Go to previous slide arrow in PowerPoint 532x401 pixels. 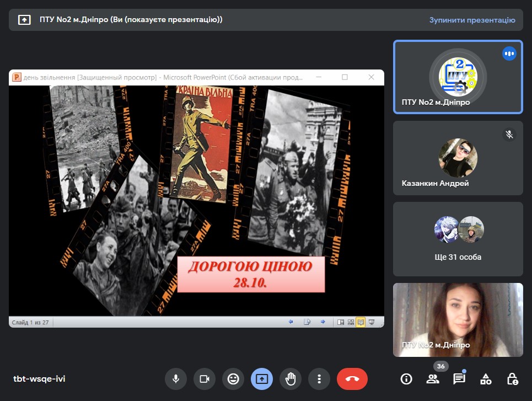[x=291, y=322]
